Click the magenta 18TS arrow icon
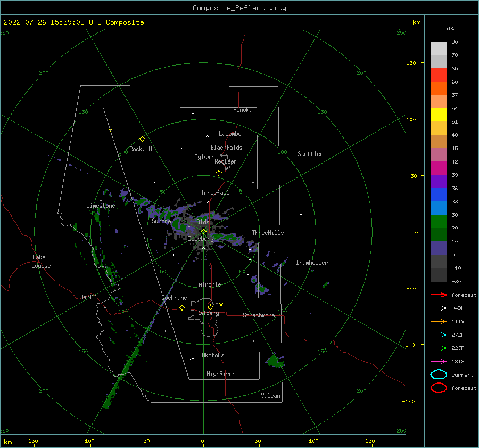 click(x=439, y=362)
